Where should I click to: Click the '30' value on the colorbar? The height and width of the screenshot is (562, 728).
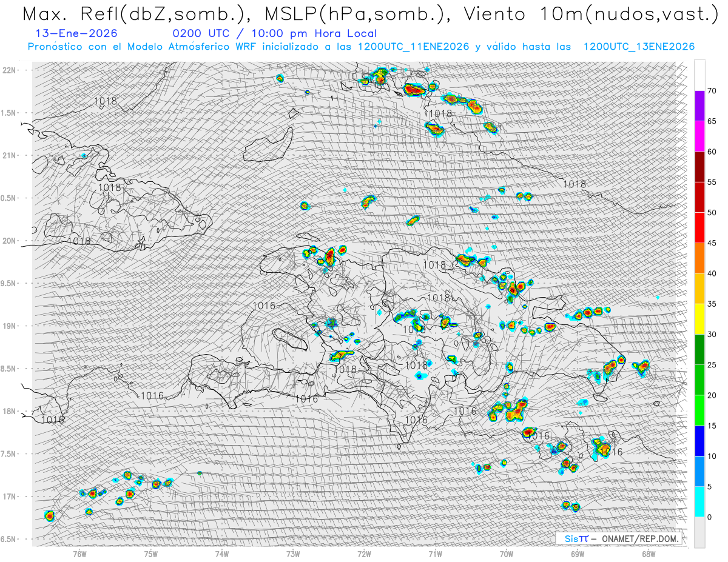[712, 334]
